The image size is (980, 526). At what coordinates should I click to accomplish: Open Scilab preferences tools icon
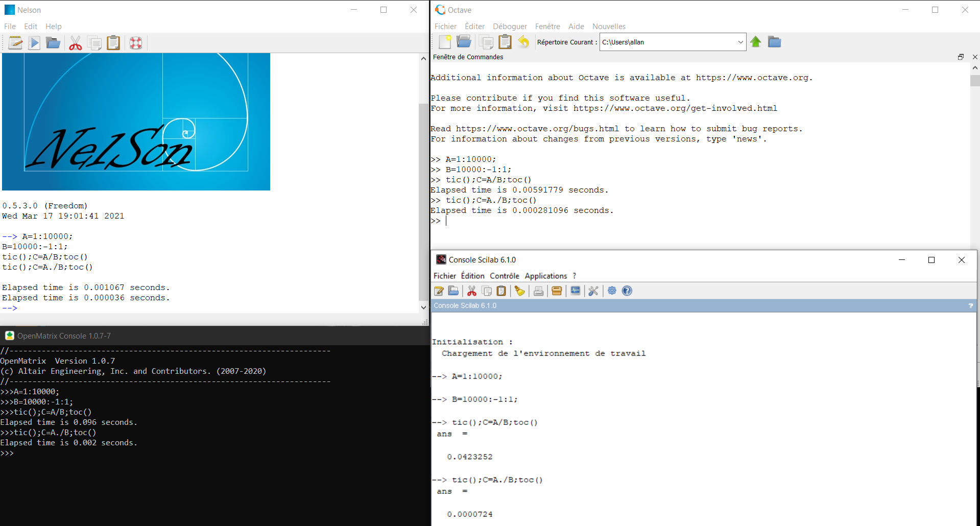pos(593,291)
